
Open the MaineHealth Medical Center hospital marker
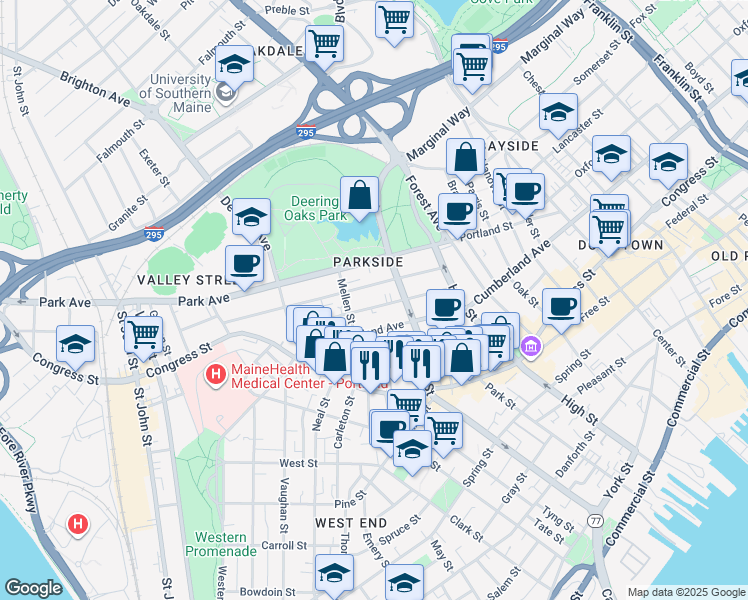216,374
